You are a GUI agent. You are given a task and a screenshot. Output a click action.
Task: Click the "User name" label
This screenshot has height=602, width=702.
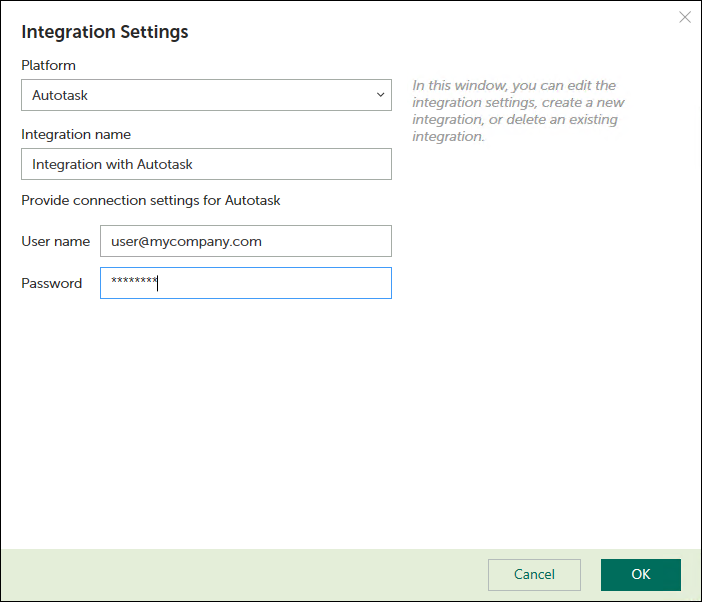[55, 241]
